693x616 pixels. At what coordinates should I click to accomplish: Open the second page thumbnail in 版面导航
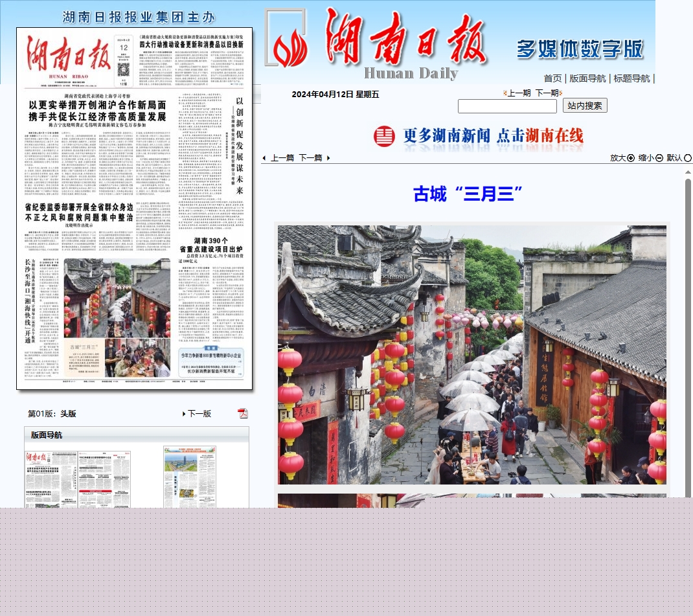pos(104,479)
